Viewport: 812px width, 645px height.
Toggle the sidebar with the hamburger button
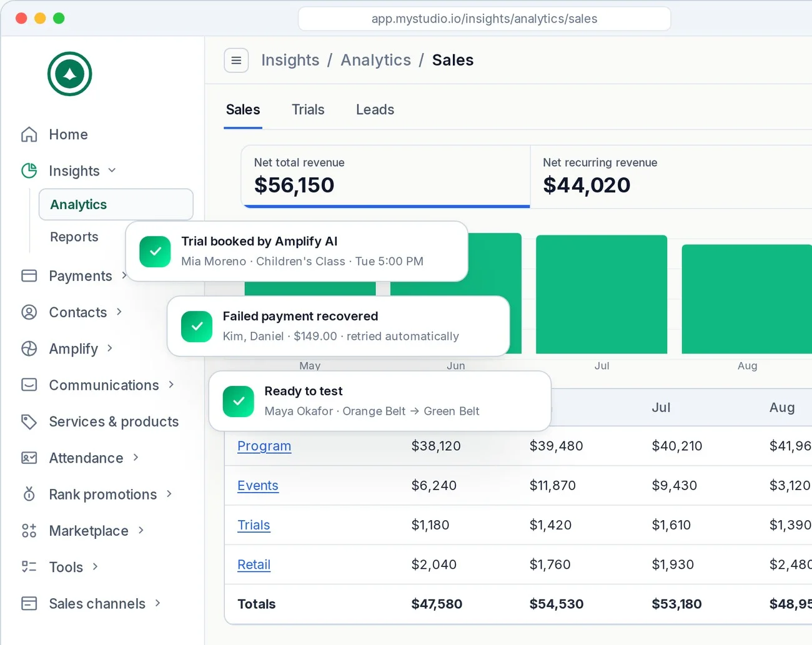coord(236,61)
